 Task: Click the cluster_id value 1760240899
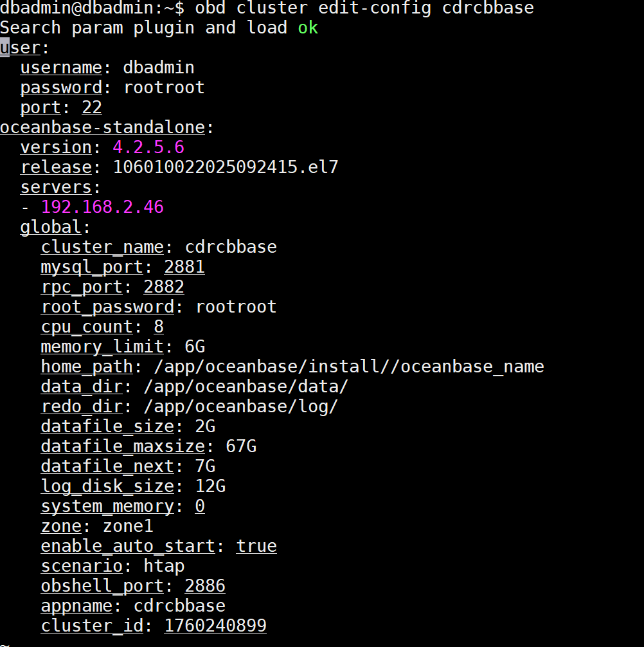[215, 626]
